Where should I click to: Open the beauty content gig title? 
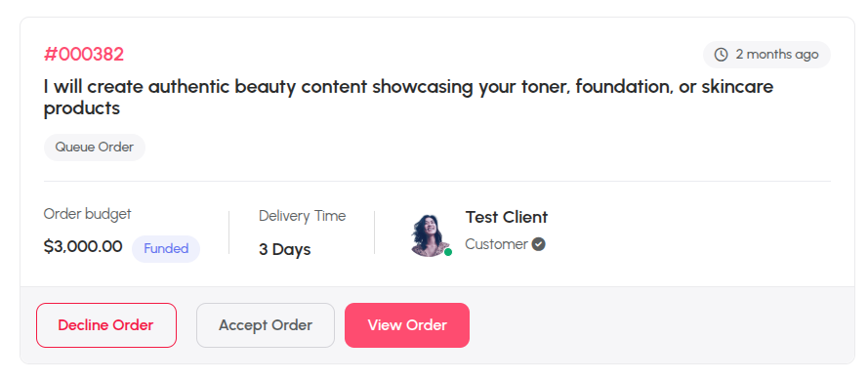coord(408,98)
